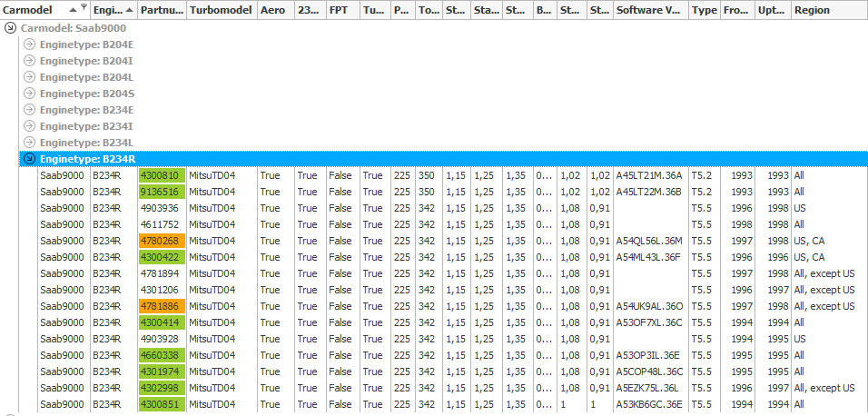
Task: Open the Enginetype: B234I group arrow
Action: pos(29,126)
